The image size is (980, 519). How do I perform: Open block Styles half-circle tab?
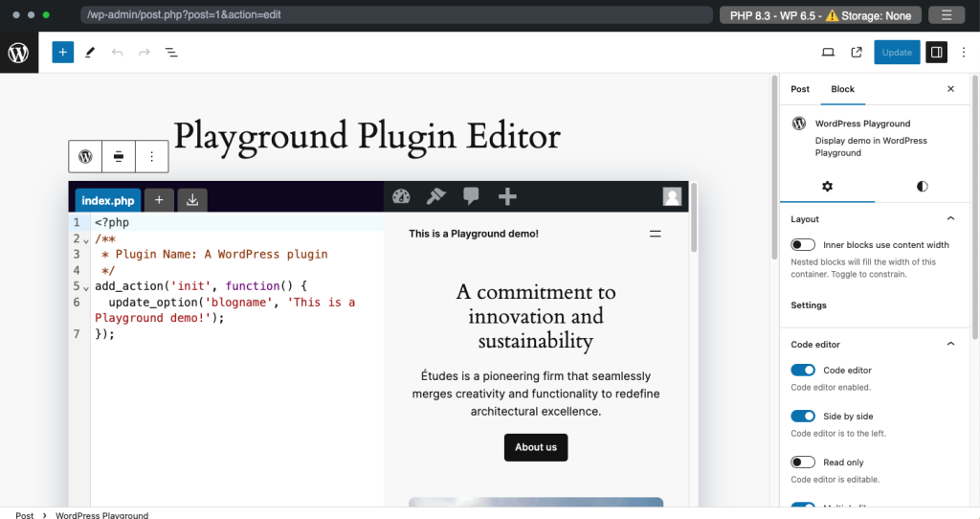pyautogui.click(x=923, y=187)
